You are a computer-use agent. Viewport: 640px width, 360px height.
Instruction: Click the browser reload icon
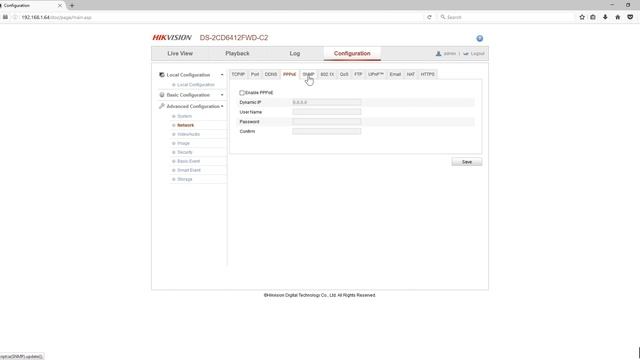tap(429, 17)
